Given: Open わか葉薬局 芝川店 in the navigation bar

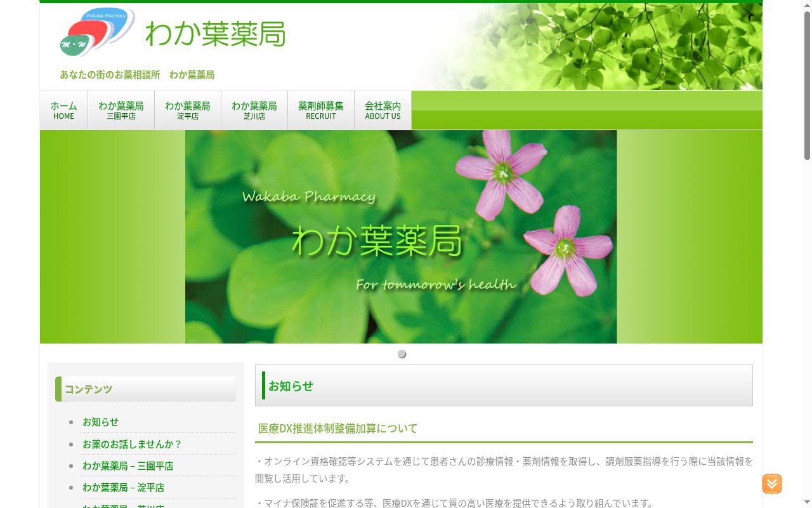Looking at the screenshot, I should pos(254,110).
